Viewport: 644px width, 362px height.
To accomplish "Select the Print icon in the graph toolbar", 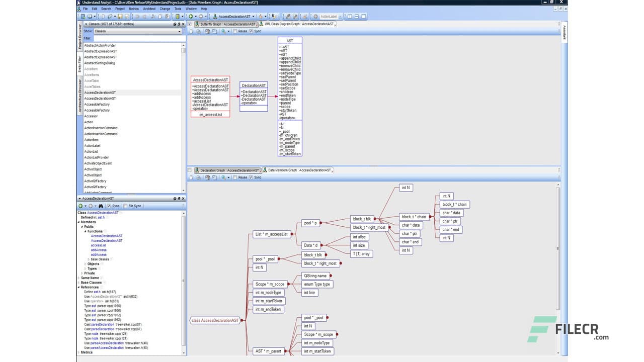I will point(199,31).
